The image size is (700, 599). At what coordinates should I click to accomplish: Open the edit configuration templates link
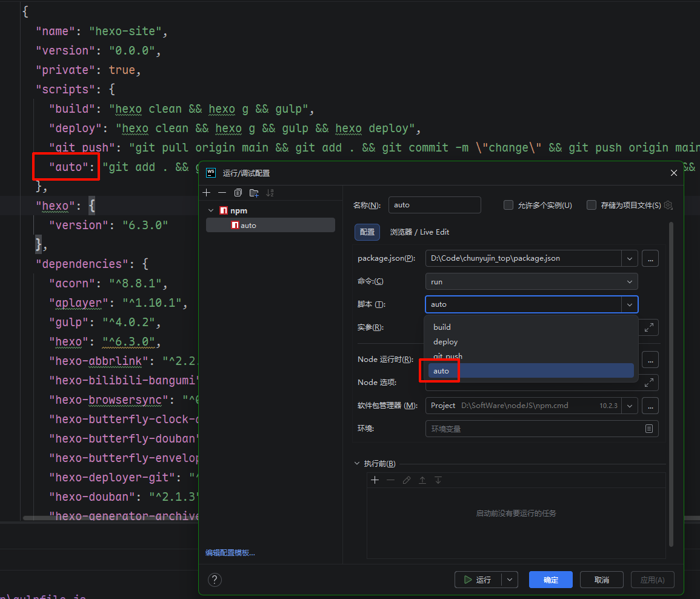230,552
